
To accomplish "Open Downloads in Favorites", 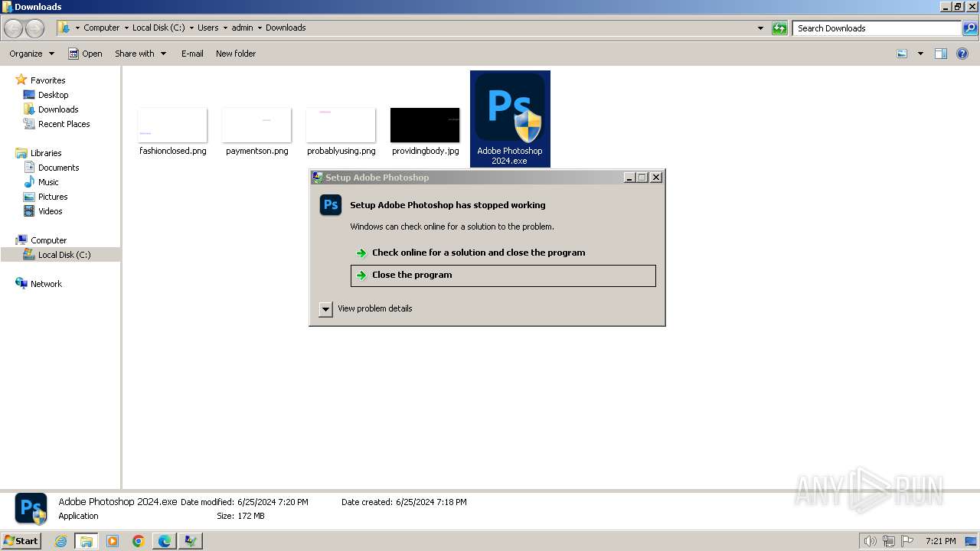I will click(58, 109).
